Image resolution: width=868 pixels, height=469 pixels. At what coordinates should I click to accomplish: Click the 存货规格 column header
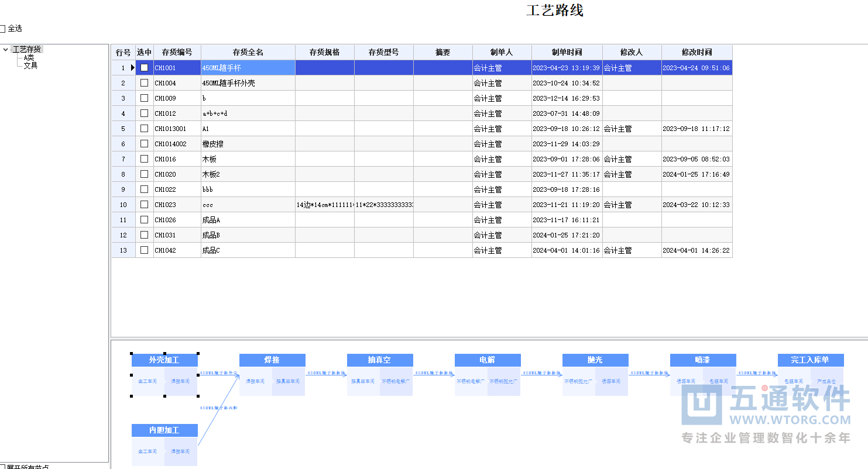[x=325, y=52]
